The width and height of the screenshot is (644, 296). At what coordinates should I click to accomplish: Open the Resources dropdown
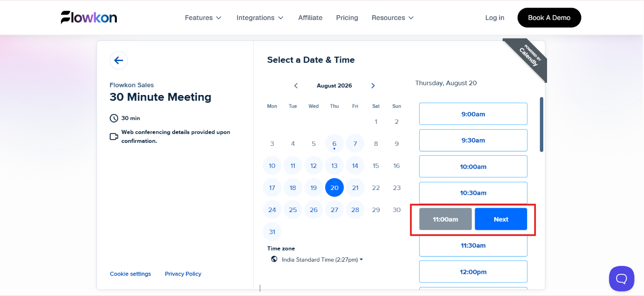click(x=392, y=18)
